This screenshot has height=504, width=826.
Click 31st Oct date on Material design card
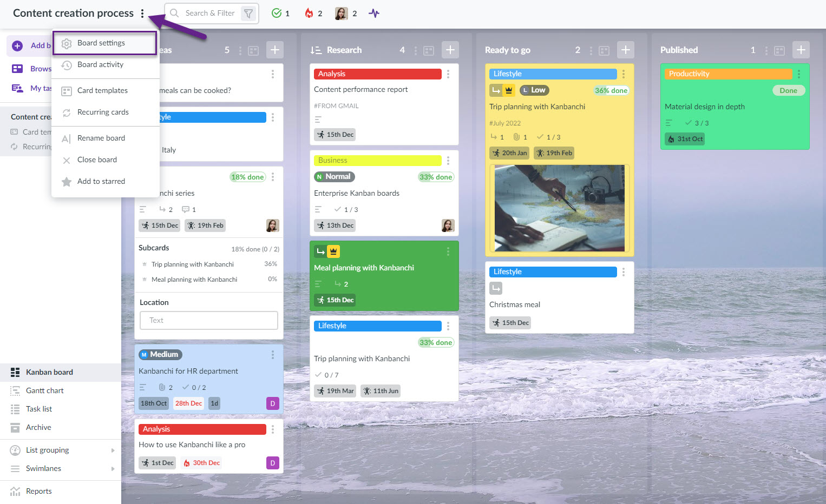pos(685,139)
